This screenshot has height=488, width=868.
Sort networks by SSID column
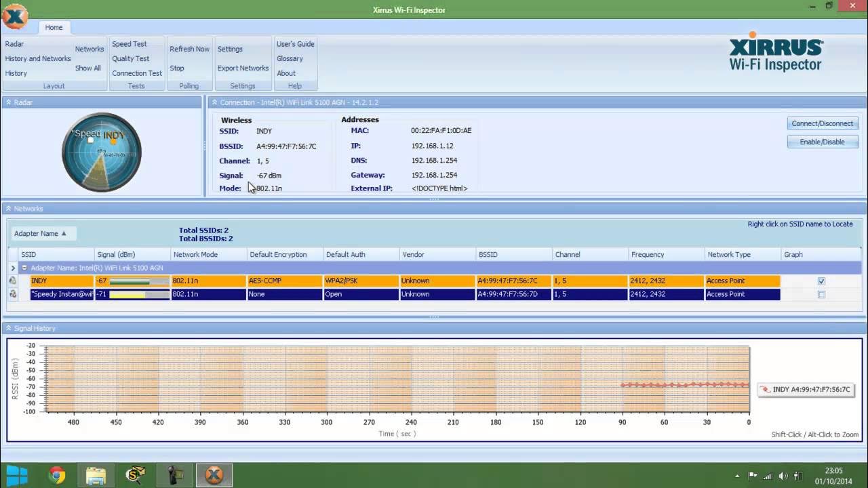(56, 255)
